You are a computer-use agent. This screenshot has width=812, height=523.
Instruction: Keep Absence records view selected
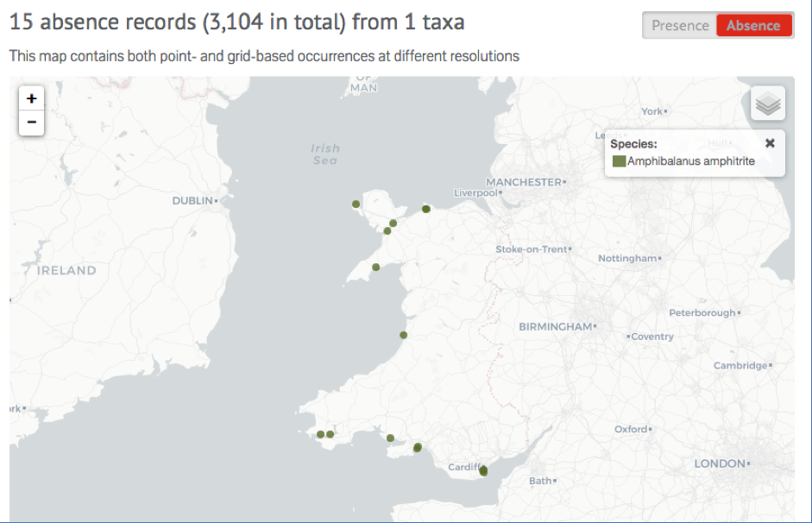(x=754, y=25)
